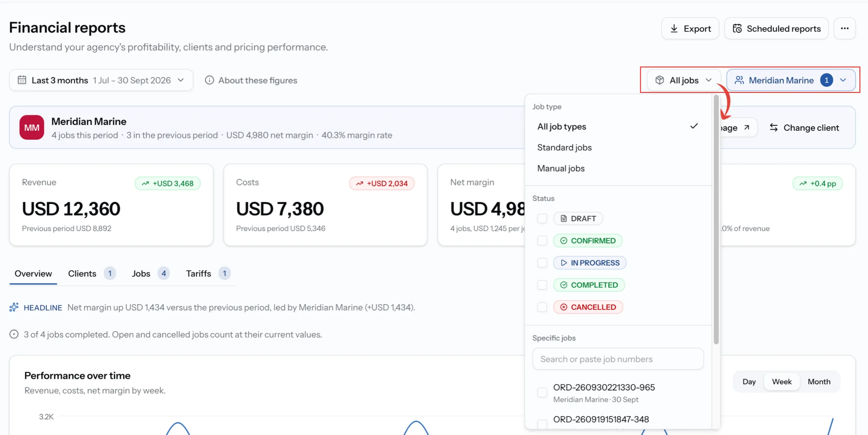Open the Last 3 months date range dropdown
This screenshot has height=435, width=868.
click(x=101, y=80)
